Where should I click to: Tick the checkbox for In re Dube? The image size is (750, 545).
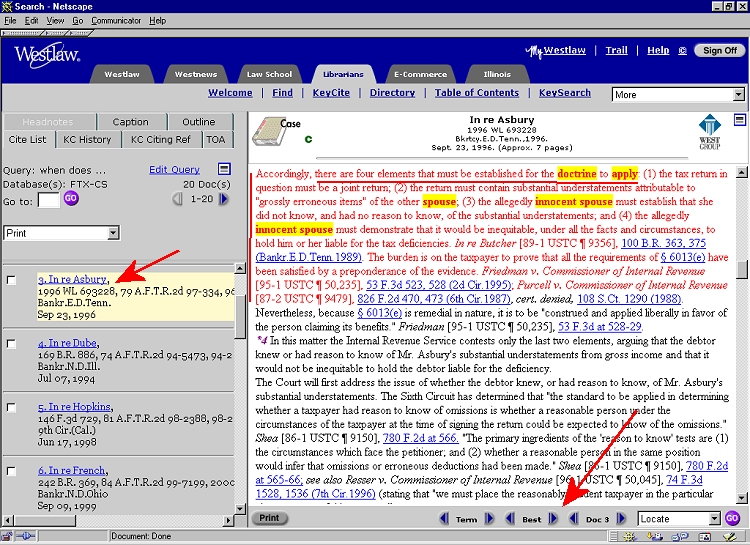(11, 344)
